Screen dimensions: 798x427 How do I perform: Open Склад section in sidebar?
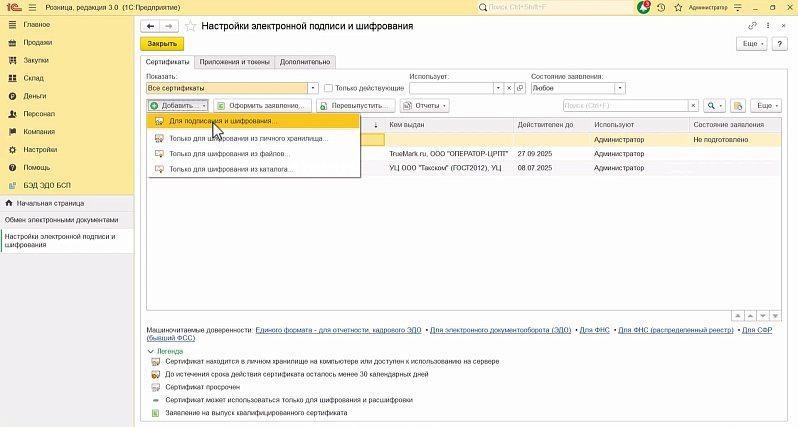(33, 78)
